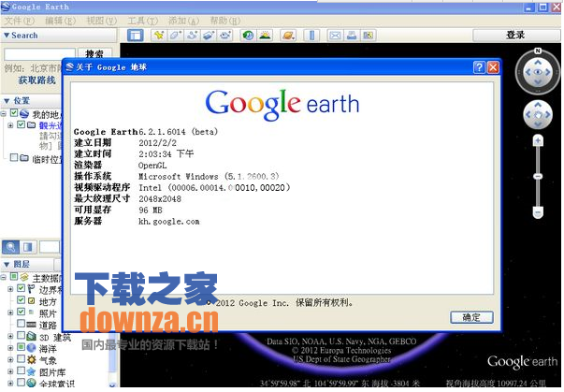Open the 工具(T) menu

143,21
